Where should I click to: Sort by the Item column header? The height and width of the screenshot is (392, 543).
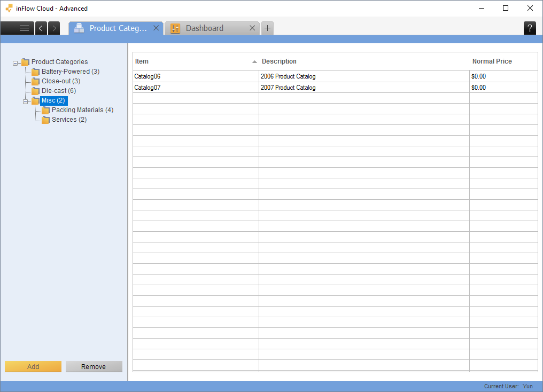point(196,61)
